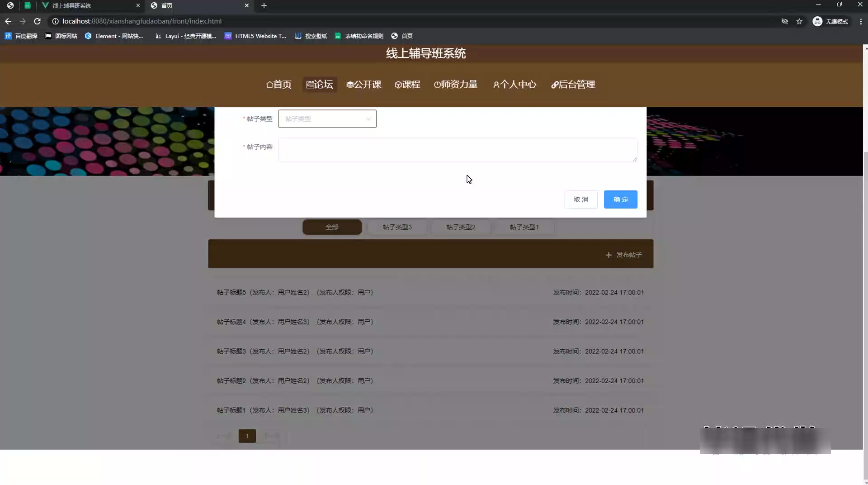Select 课程 from the navigation bar
The height and width of the screenshot is (485, 868).
coord(407,85)
